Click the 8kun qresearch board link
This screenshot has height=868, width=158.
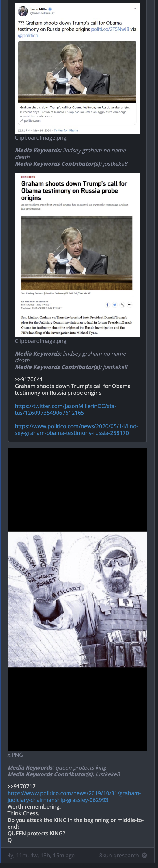coord(119,855)
